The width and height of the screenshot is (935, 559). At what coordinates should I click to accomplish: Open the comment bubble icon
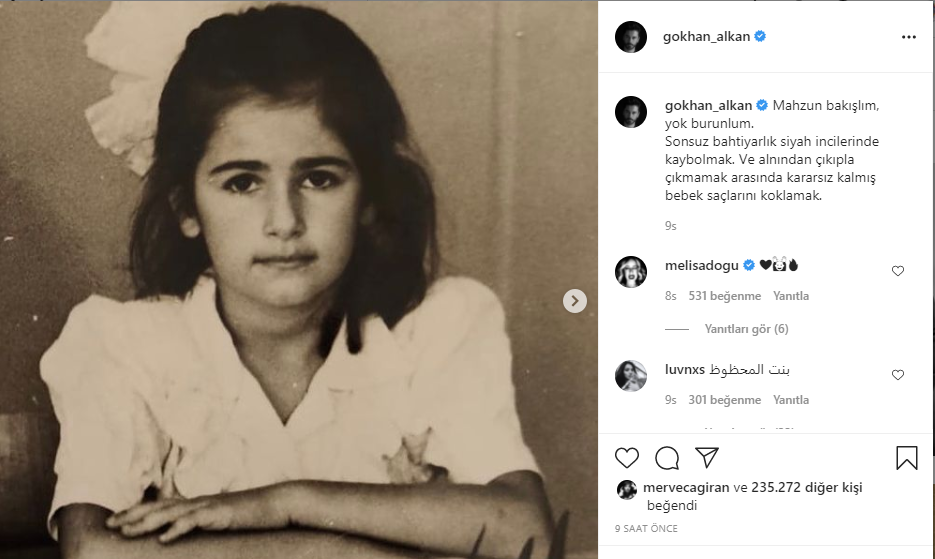click(x=667, y=458)
